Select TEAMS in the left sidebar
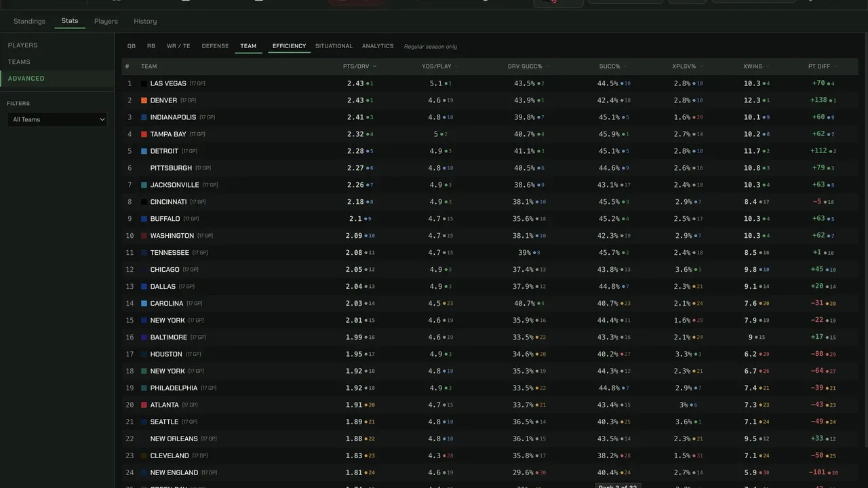868x488 pixels. click(x=19, y=62)
